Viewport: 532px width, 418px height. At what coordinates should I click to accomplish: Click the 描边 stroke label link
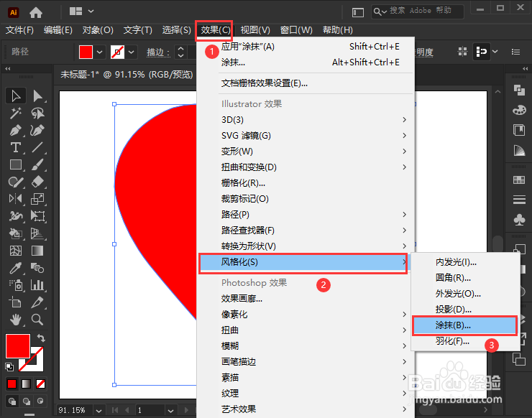click(x=157, y=52)
